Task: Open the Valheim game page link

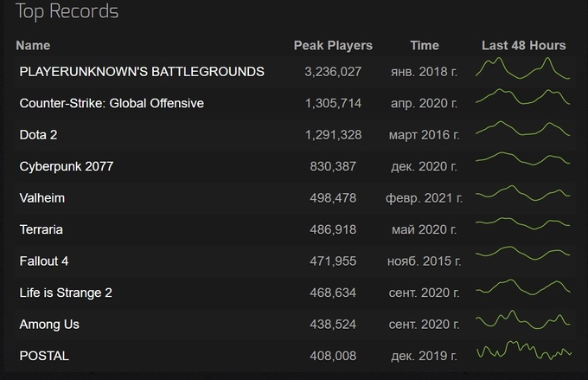Action: tap(42, 198)
